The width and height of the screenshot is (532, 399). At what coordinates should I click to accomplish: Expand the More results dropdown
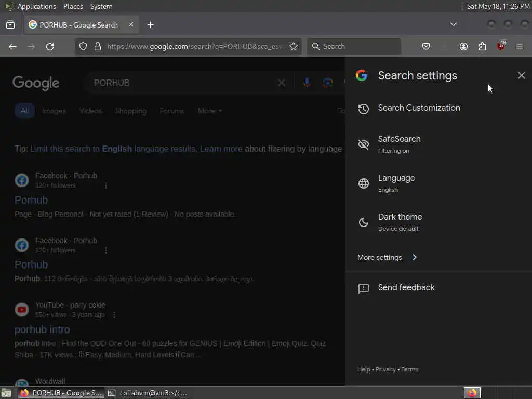pyautogui.click(x=210, y=111)
